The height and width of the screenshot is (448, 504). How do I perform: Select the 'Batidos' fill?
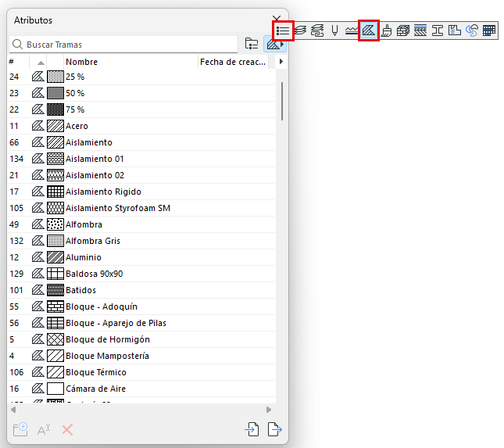tap(141, 290)
